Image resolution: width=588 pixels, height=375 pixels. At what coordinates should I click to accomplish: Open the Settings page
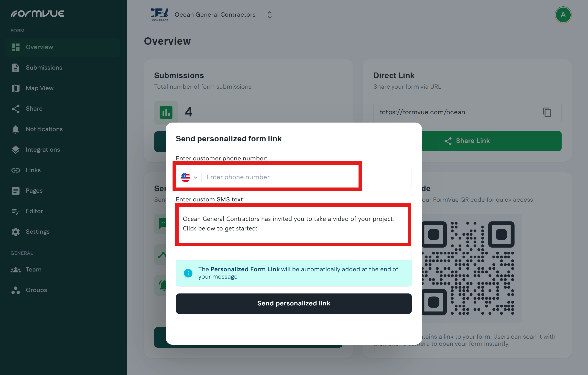coord(38,232)
